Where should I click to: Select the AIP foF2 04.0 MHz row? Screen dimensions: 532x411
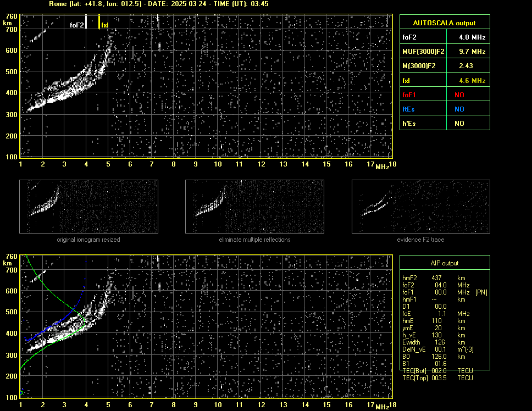pos(436,285)
